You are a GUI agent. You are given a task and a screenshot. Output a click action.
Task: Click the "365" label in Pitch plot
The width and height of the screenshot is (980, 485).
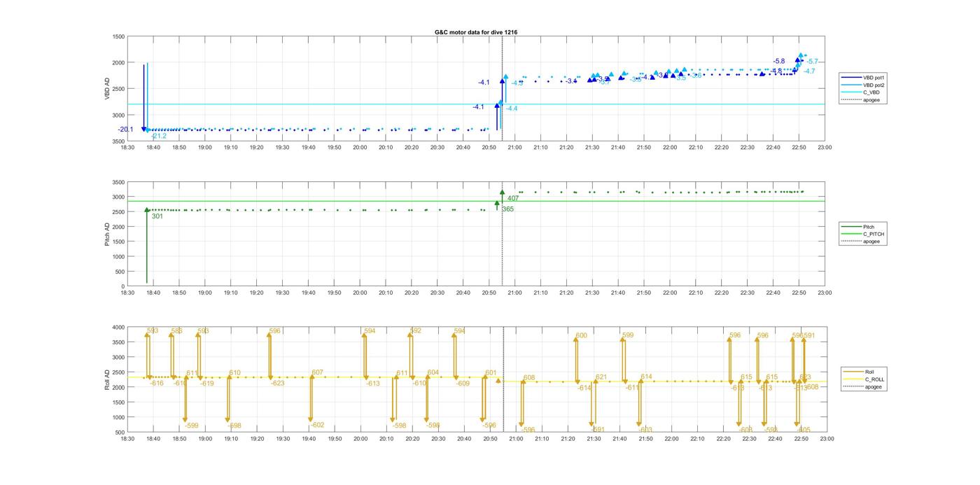pos(507,209)
